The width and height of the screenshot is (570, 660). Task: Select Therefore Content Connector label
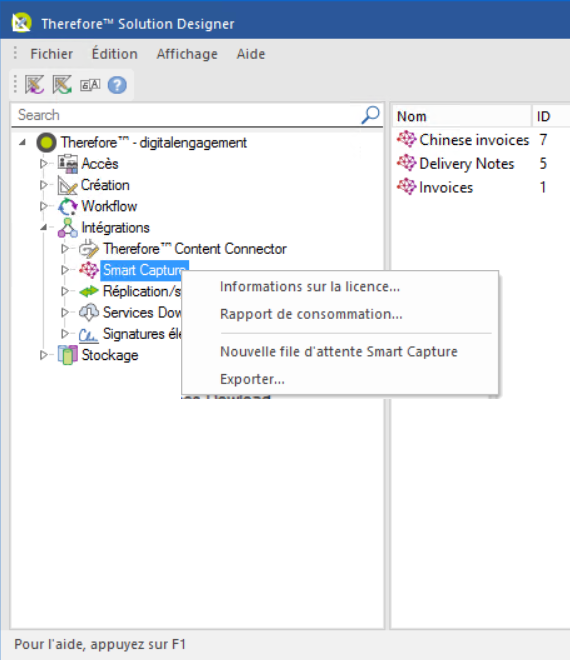point(195,249)
